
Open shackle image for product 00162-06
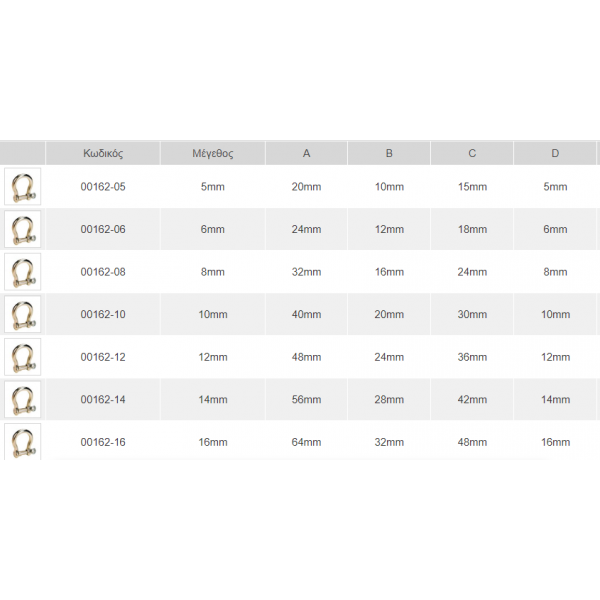coord(22,229)
